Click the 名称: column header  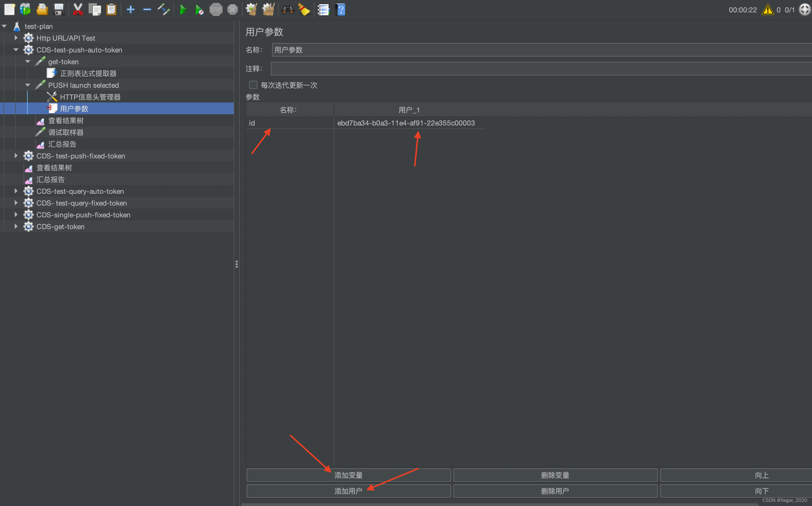tap(290, 110)
